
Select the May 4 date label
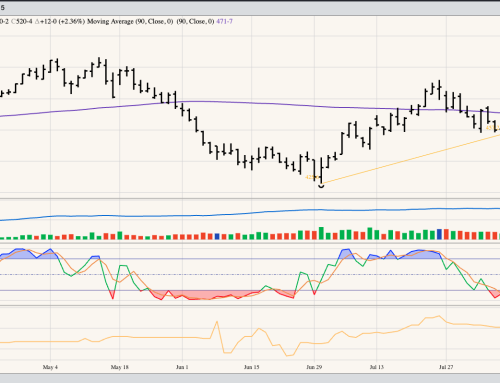[50, 367]
